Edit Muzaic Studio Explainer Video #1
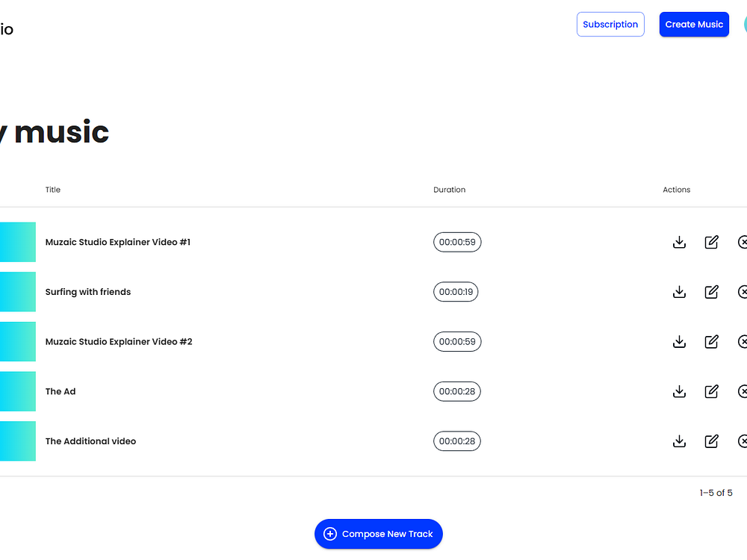Image resolution: width=747 pixels, height=560 pixels. click(711, 242)
